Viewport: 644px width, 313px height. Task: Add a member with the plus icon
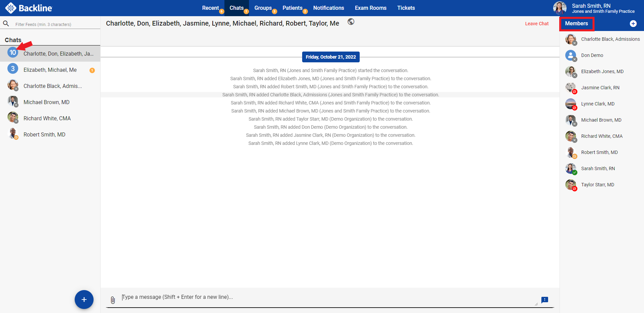click(633, 24)
